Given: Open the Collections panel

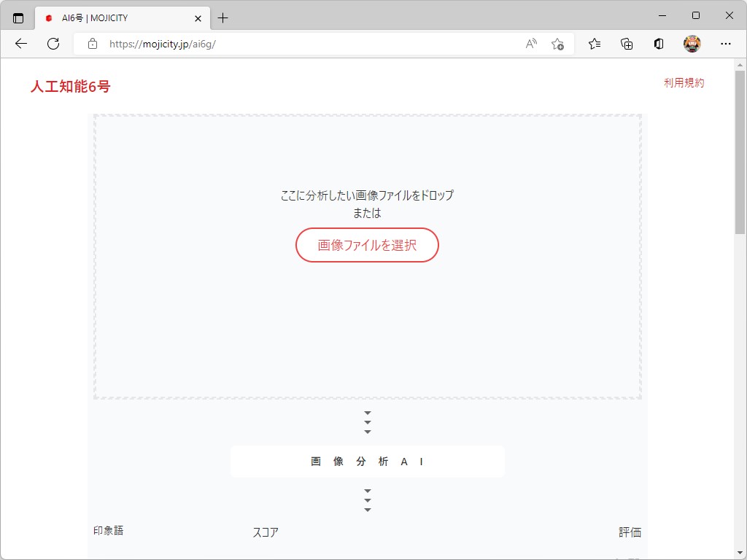Looking at the screenshot, I should (x=626, y=44).
